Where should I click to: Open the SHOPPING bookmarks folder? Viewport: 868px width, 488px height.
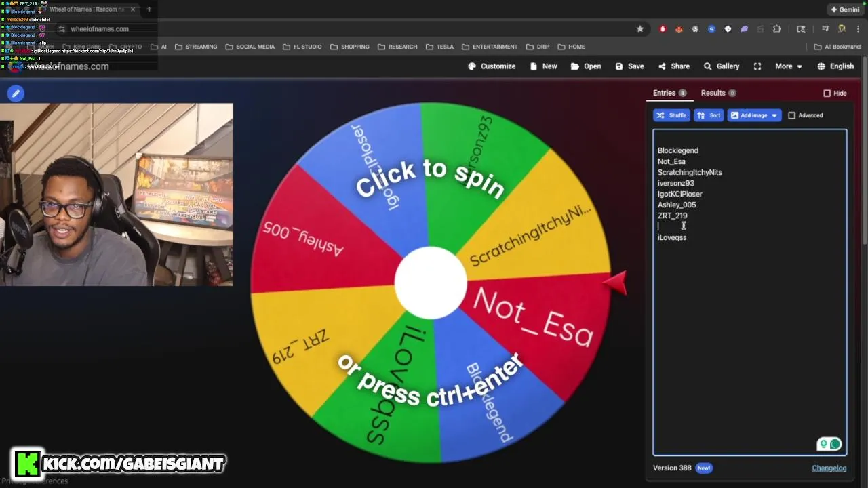[349, 47]
